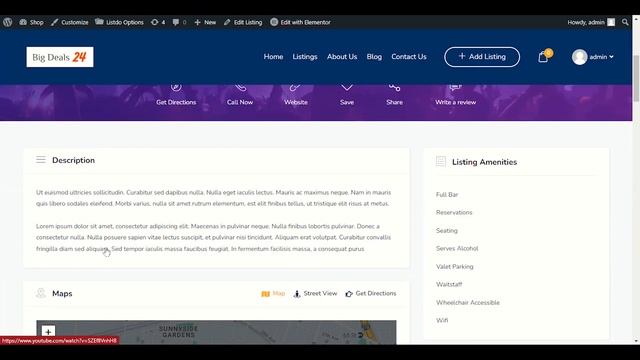
Task: Open the About Us page
Action: click(342, 57)
